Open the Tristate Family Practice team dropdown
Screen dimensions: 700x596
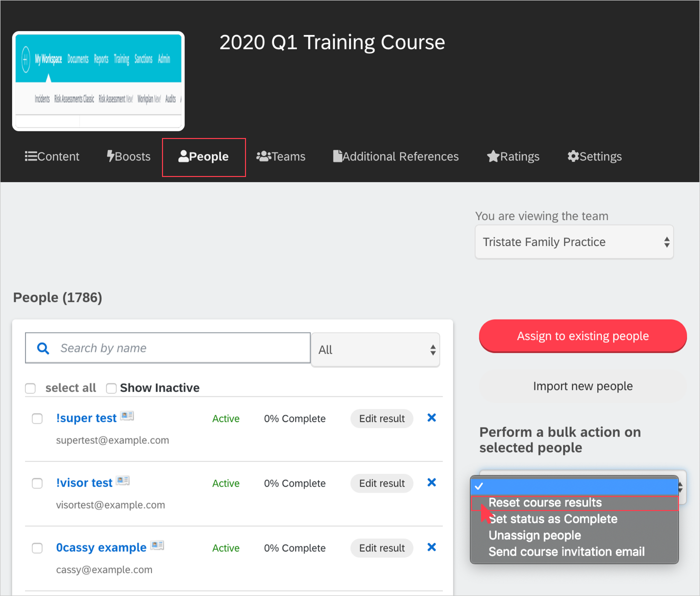(574, 242)
